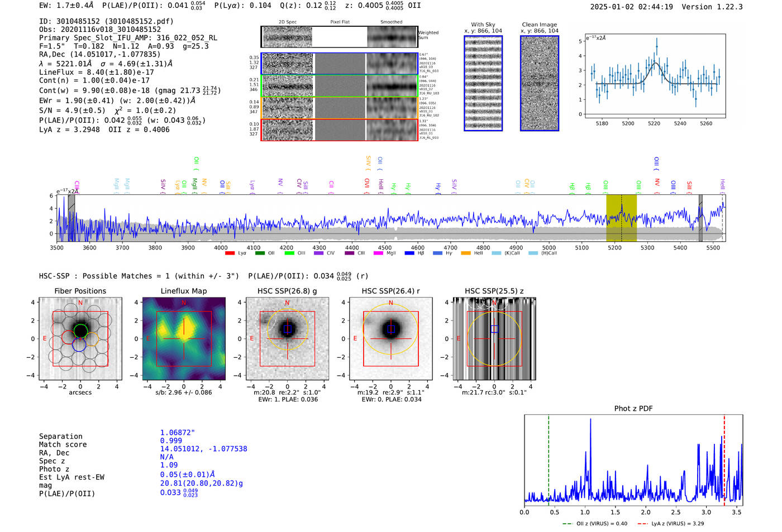Click the 's/b: 2.96 +/- 0.086' caption
Screen dimensions: 782x532
click(184, 392)
